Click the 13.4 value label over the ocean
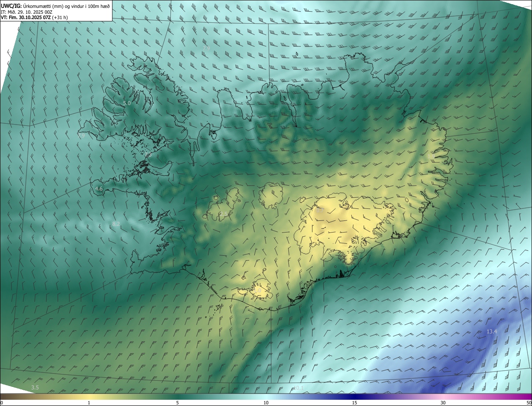Viewport: 532px width, 406px height. point(492,331)
